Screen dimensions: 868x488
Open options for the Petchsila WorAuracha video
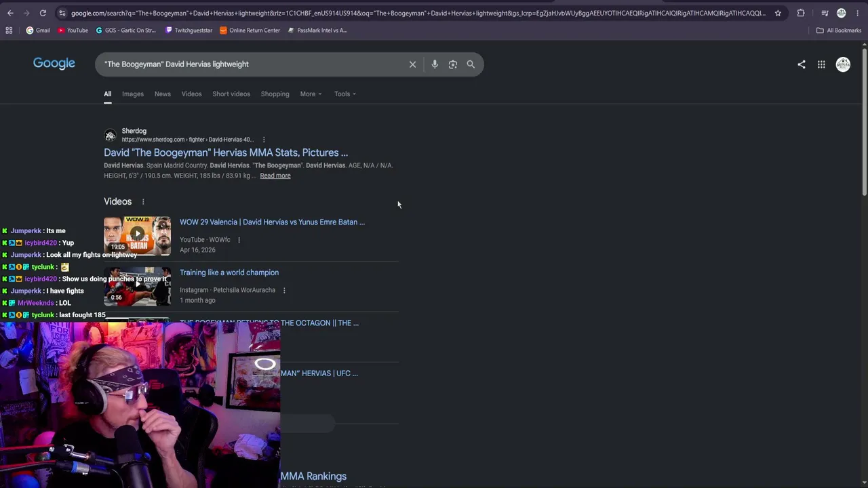pyautogui.click(x=284, y=290)
